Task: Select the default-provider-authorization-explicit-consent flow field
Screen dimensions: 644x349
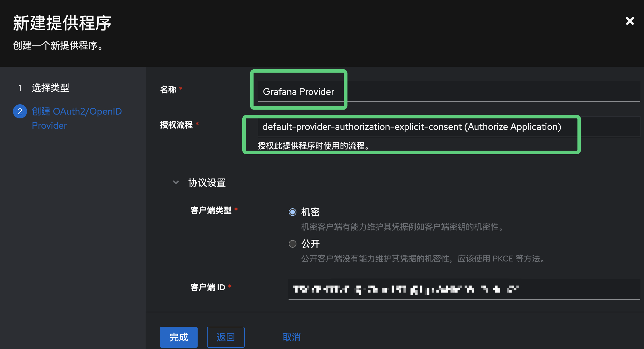Action: (x=412, y=127)
